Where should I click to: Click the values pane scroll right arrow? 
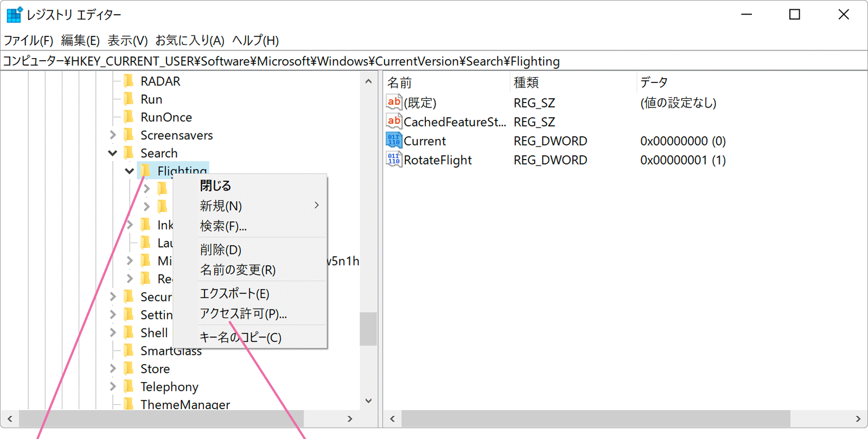[858, 419]
